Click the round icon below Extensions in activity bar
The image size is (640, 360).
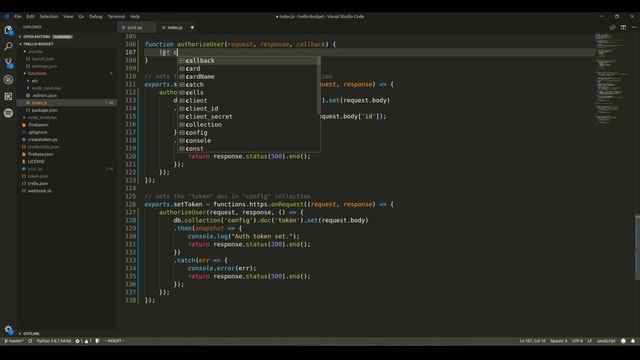pyautogui.click(x=8, y=113)
